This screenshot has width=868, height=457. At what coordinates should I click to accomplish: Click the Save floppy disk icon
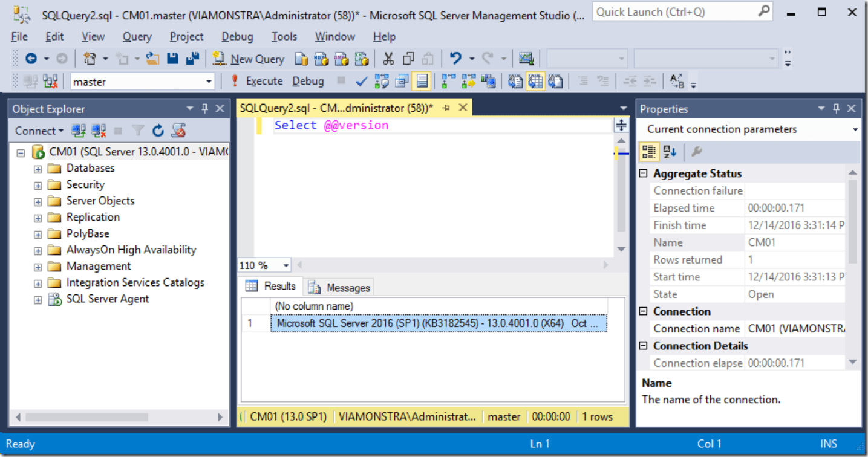pyautogui.click(x=172, y=59)
